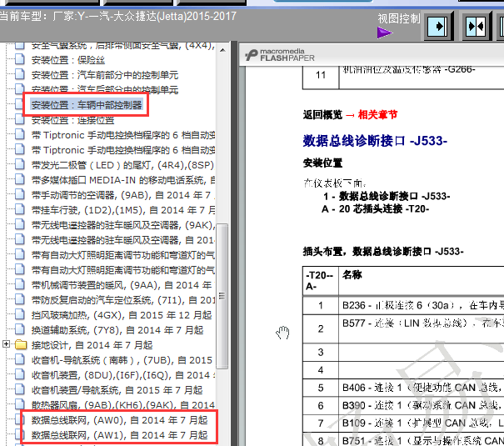Click the 安装位置 subheading in document
The height and width of the screenshot is (446, 504).
[x=322, y=163]
